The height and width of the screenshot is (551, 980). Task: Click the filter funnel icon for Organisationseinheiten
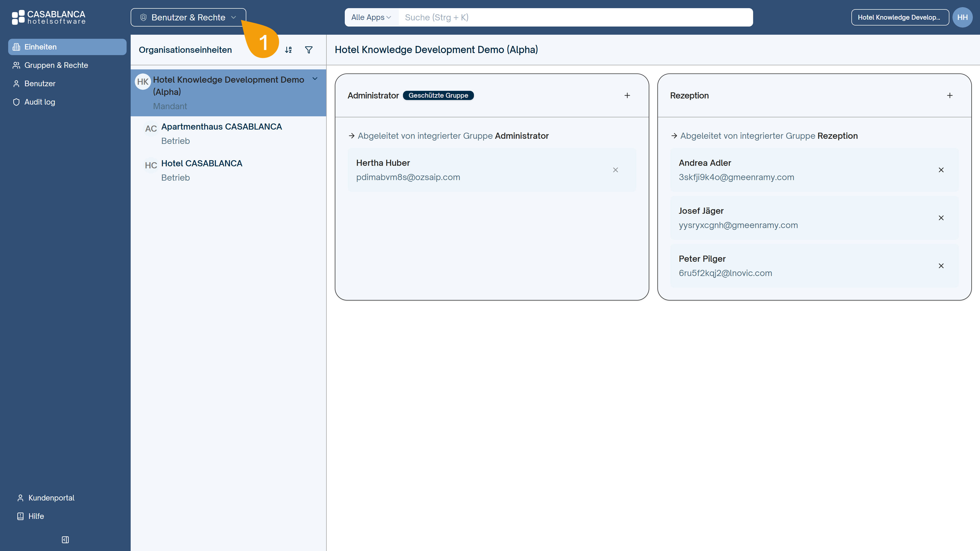click(x=309, y=50)
